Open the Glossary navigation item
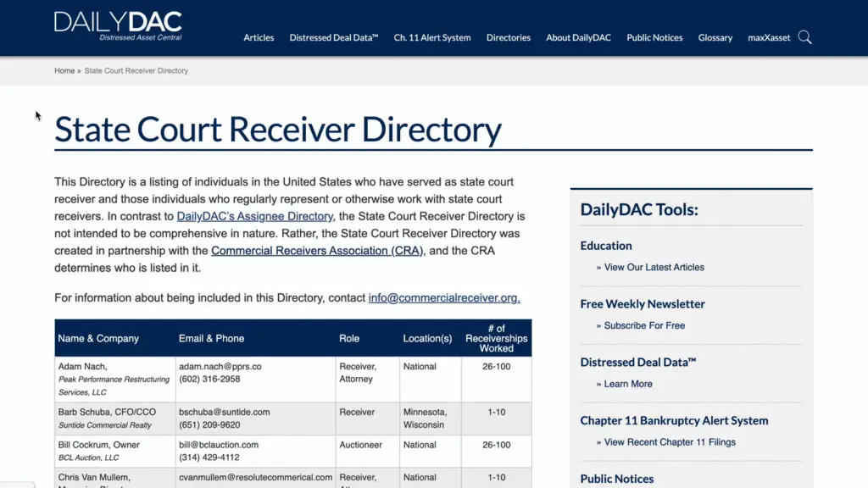 (715, 37)
